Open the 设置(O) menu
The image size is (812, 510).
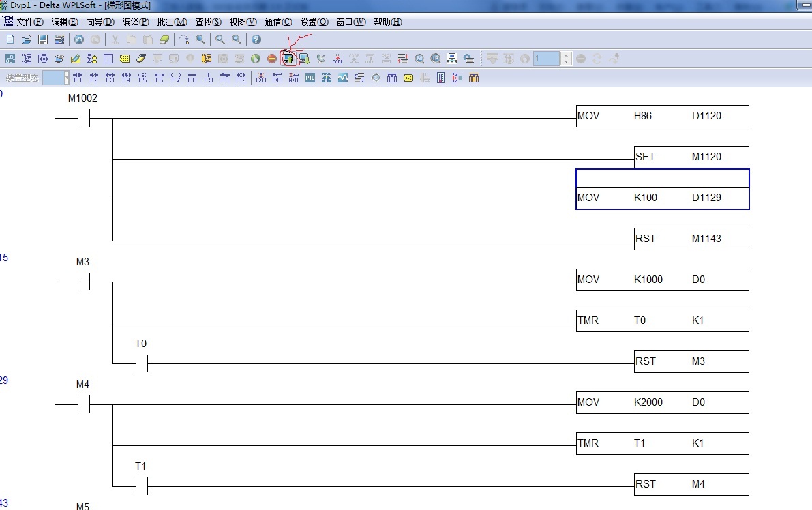pos(314,22)
